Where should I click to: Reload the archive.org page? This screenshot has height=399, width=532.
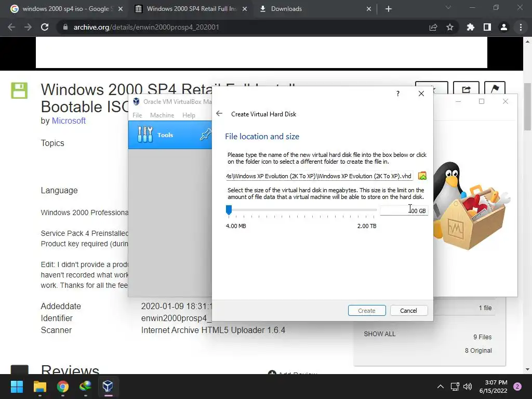(x=45, y=27)
